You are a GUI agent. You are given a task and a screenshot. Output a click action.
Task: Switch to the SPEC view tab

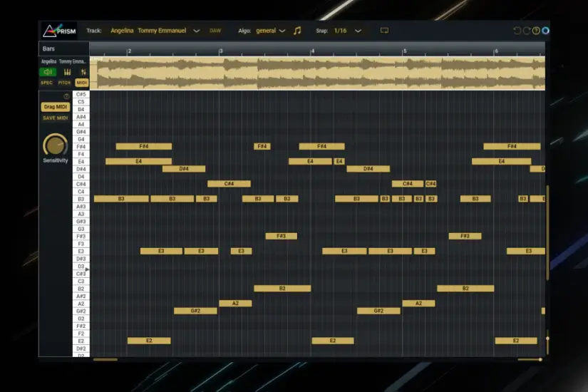coord(46,83)
